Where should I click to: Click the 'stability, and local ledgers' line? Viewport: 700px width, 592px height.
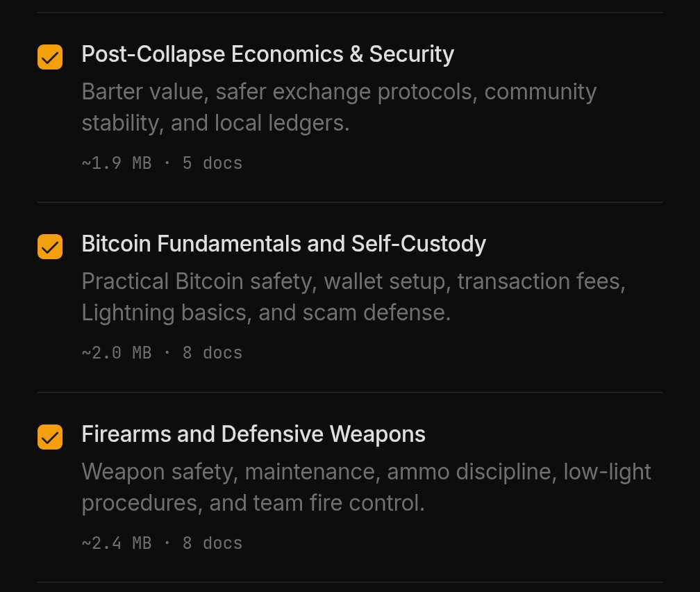click(x=215, y=123)
